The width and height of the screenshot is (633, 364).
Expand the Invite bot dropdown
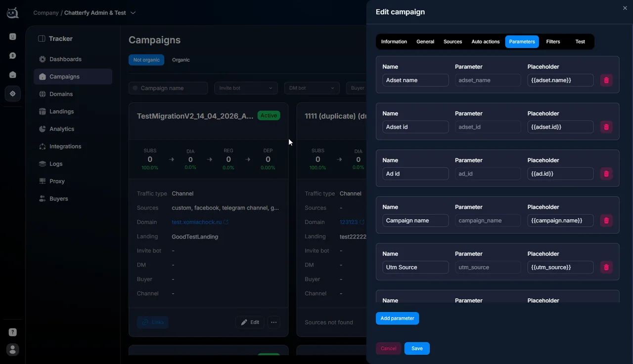click(x=246, y=88)
